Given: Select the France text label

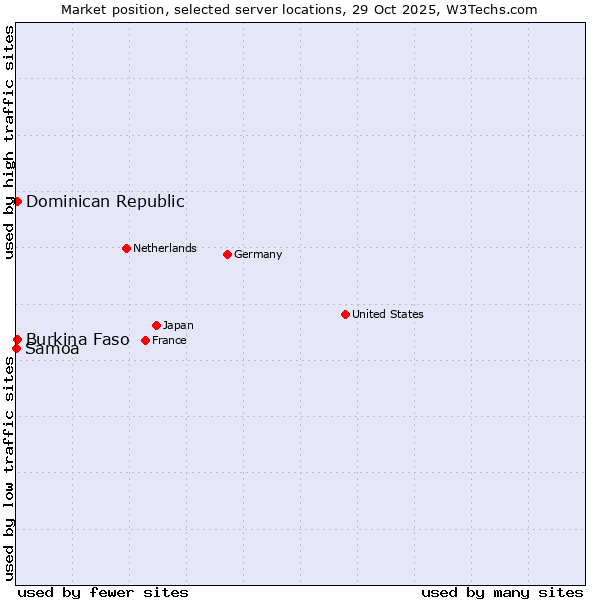Looking at the screenshot, I should [x=169, y=340].
